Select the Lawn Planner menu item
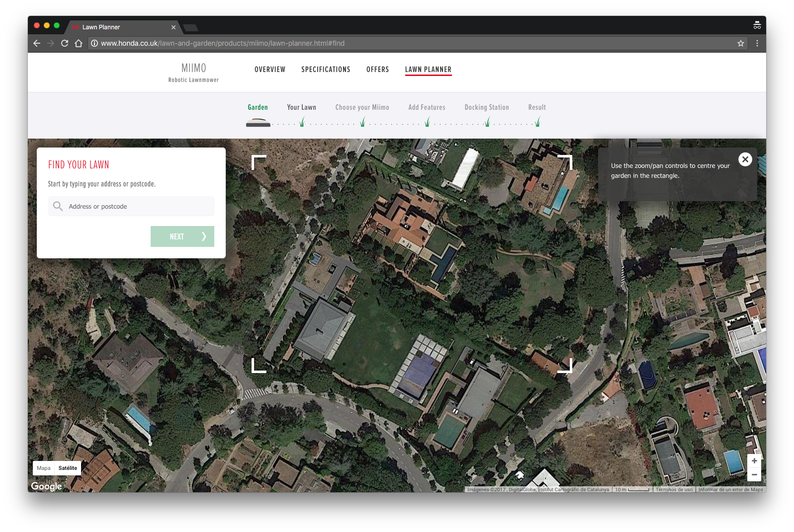This screenshot has height=532, width=794. pos(428,70)
